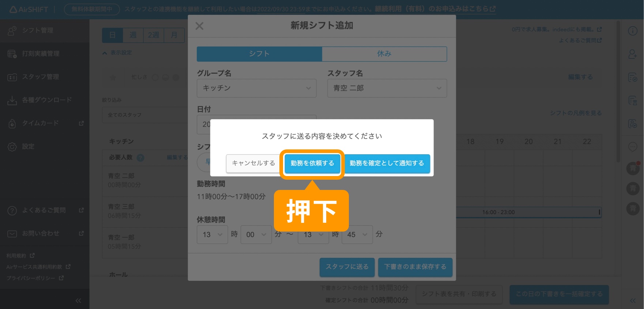
Task: Open 全てのスタッフ filter dropdown
Action: point(145,115)
